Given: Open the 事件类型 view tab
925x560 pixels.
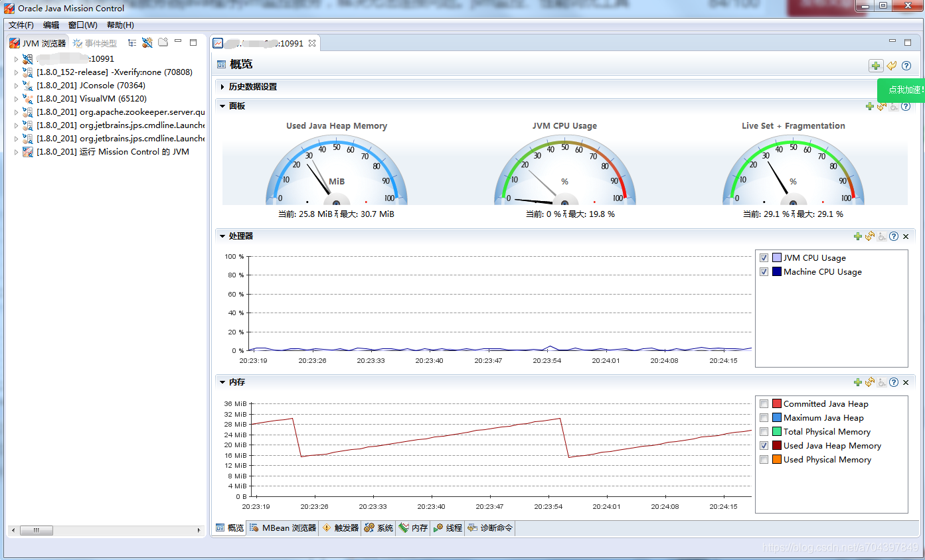Looking at the screenshot, I should pos(94,43).
